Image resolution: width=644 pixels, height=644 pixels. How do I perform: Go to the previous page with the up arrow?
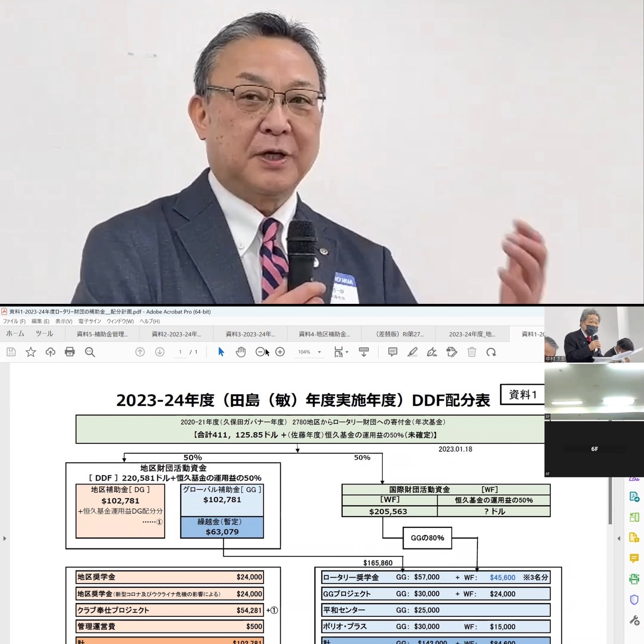(x=140, y=352)
